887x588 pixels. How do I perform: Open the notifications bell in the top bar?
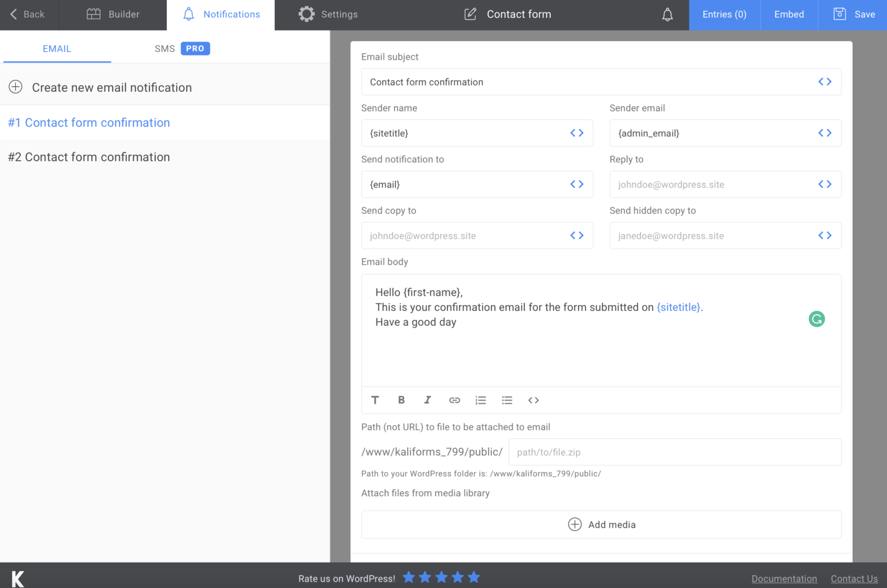point(668,14)
